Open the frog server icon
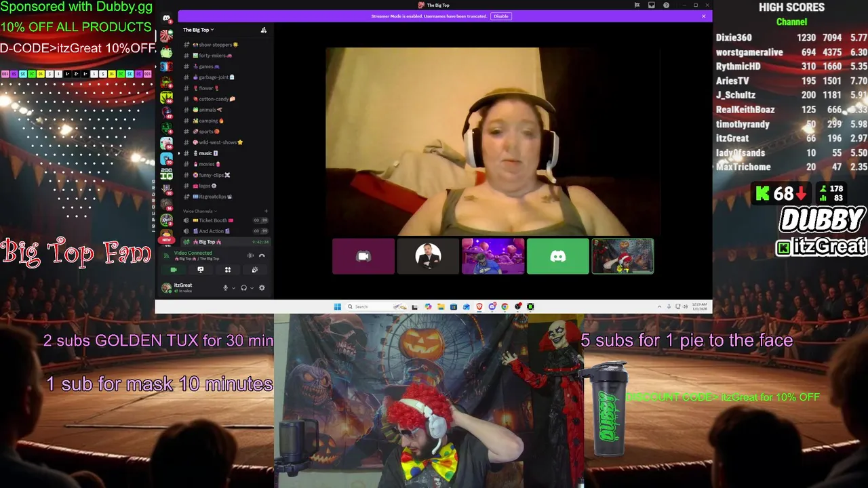 pyautogui.click(x=166, y=53)
